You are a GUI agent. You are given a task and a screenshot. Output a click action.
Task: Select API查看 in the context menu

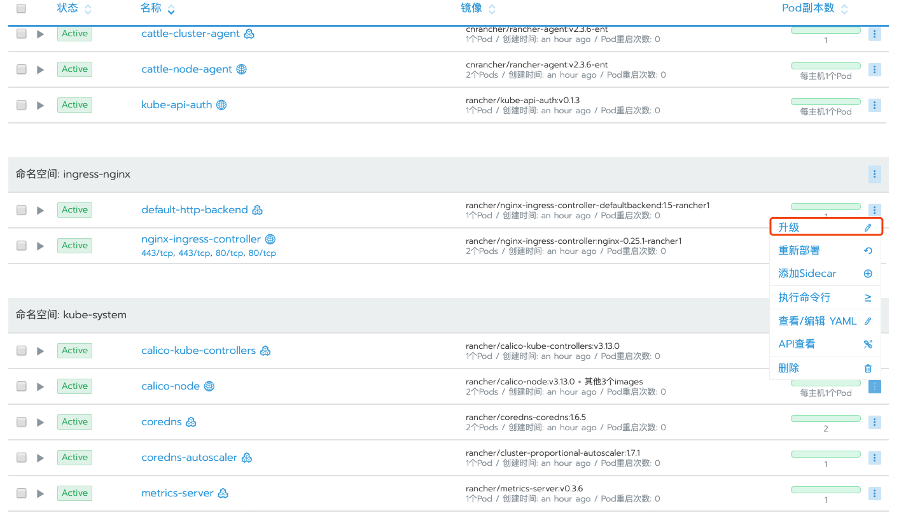826,344
